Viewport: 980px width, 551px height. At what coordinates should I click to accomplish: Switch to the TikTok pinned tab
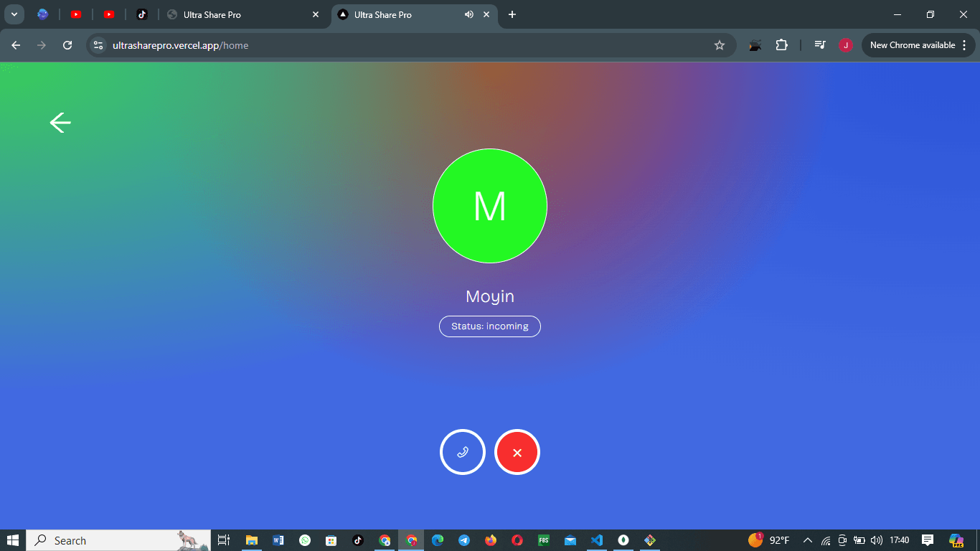(x=142, y=14)
